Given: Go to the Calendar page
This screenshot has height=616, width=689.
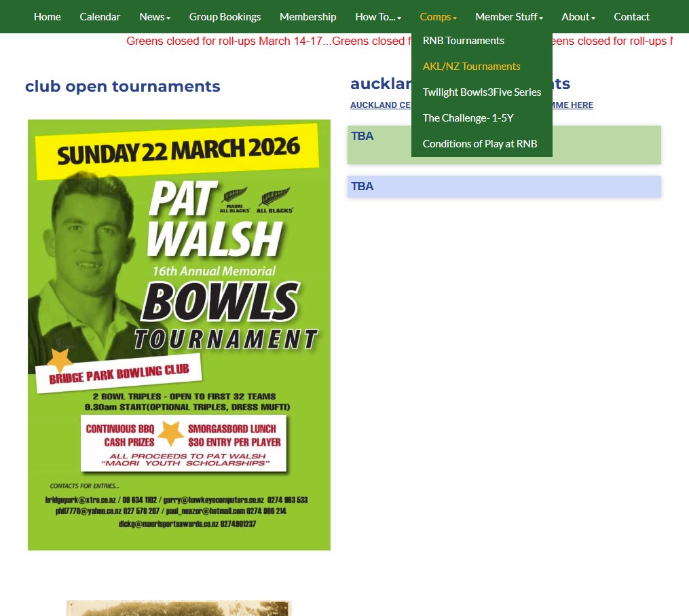Looking at the screenshot, I should pyautogui.click(x=100, y=17).
